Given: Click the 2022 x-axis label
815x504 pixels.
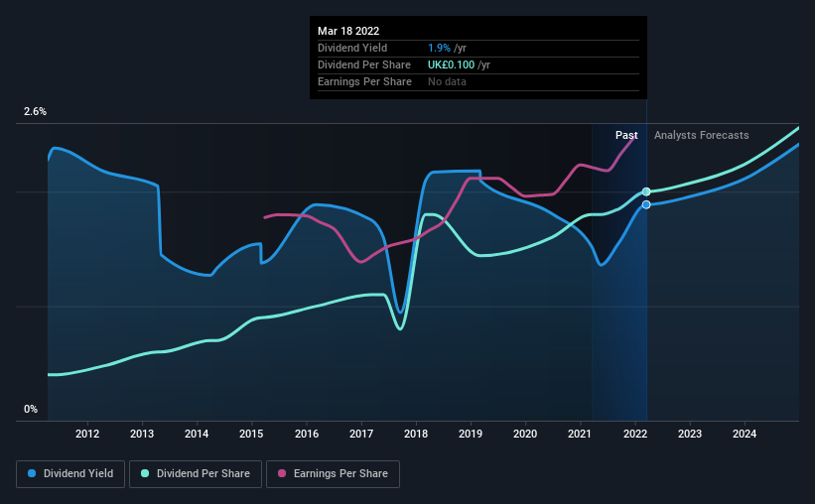Looking at the screenshot, I should (635, 434).
